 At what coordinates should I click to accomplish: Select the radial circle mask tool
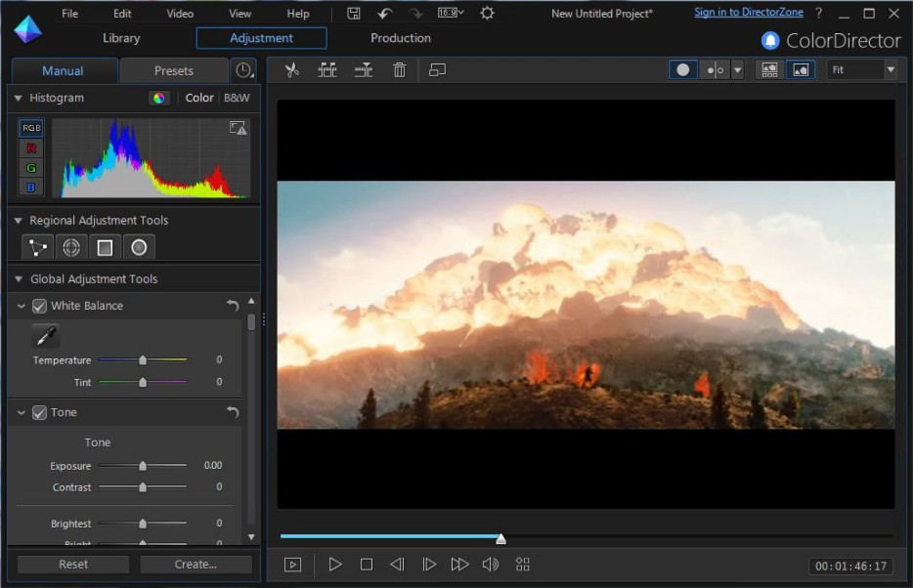pyautogui.click(x=139, y=248)
